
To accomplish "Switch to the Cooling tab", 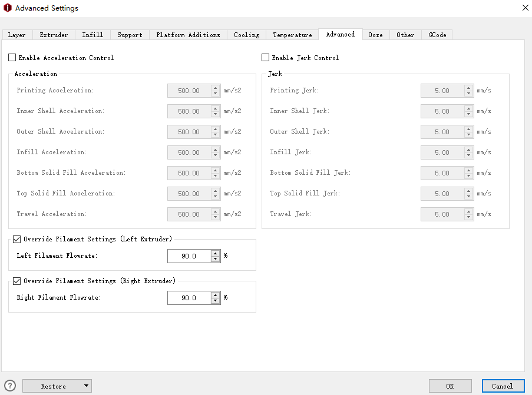I will [x=246, y=35].
